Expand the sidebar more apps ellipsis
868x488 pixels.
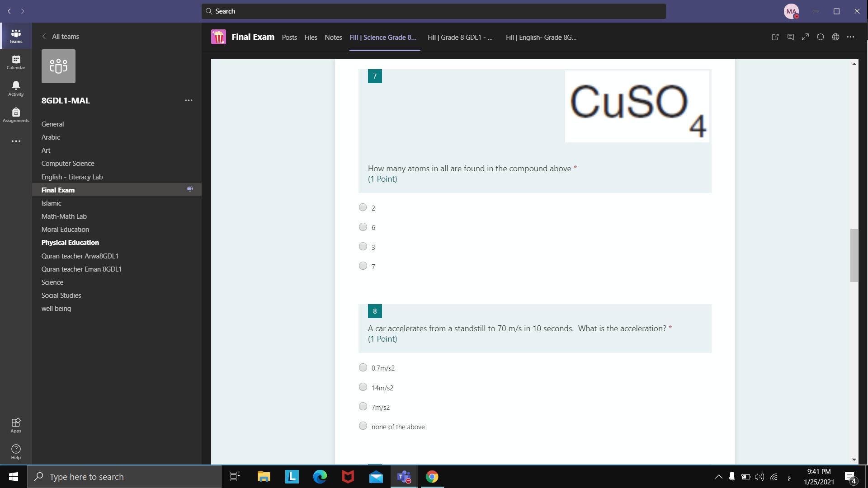16,141
